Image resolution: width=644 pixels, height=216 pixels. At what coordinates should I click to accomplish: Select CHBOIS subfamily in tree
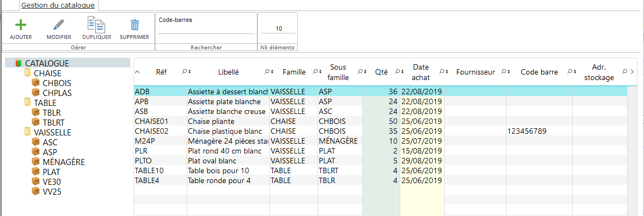point(57,83)
